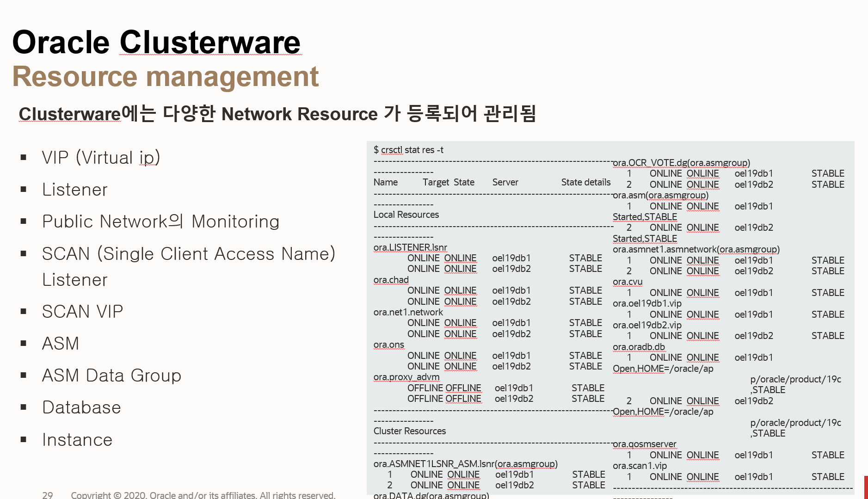Click the Oracle copyright footer text
Screen dimensions: 868x499
pos(203,495)
